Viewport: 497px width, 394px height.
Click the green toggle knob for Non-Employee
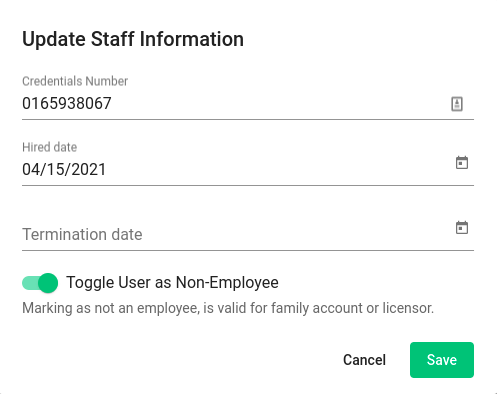pyautogui.click(x=48, y=283)
